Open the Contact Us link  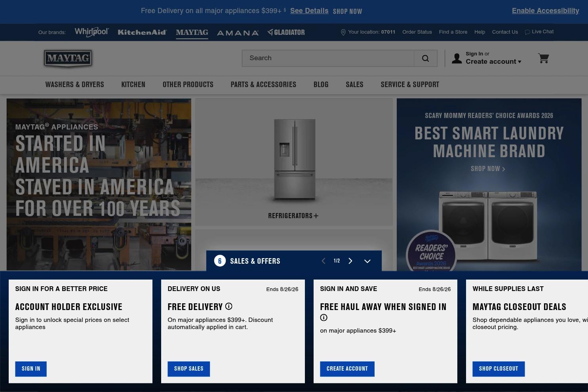point(505,32)
